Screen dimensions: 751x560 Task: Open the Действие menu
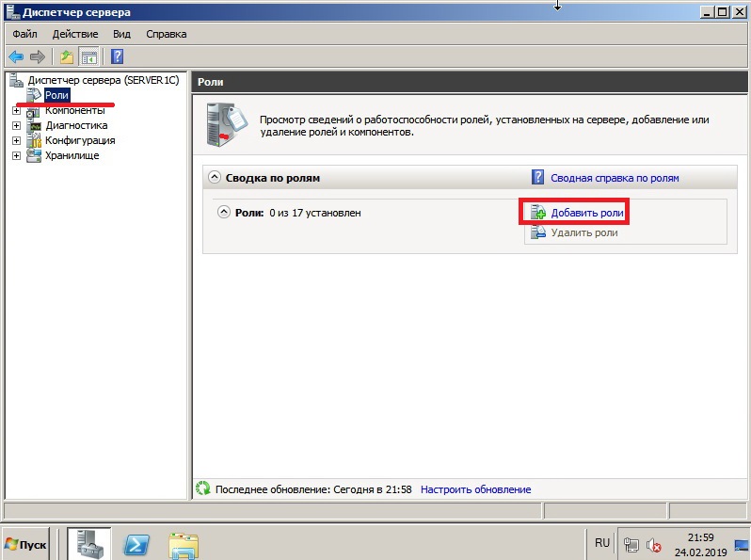(74, 34)
